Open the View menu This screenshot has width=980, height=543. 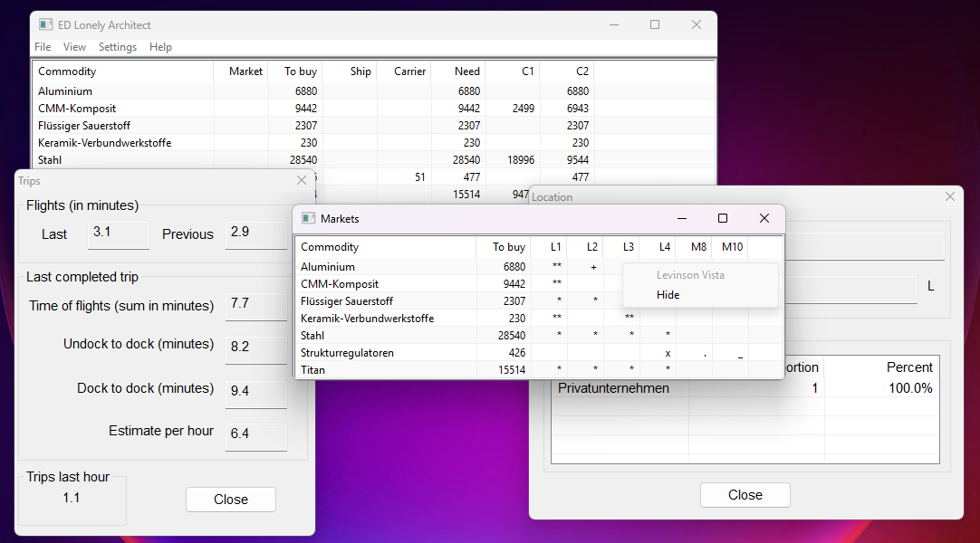74,47
